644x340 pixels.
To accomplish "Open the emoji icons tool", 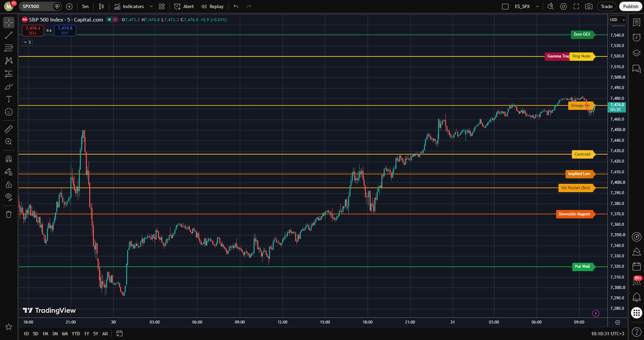I will 9,112.
